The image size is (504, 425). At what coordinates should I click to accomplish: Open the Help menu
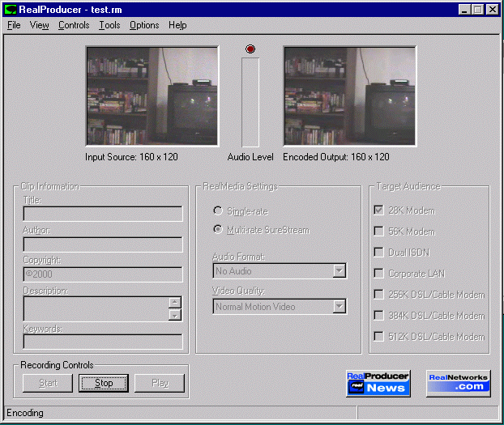[177, 25]
